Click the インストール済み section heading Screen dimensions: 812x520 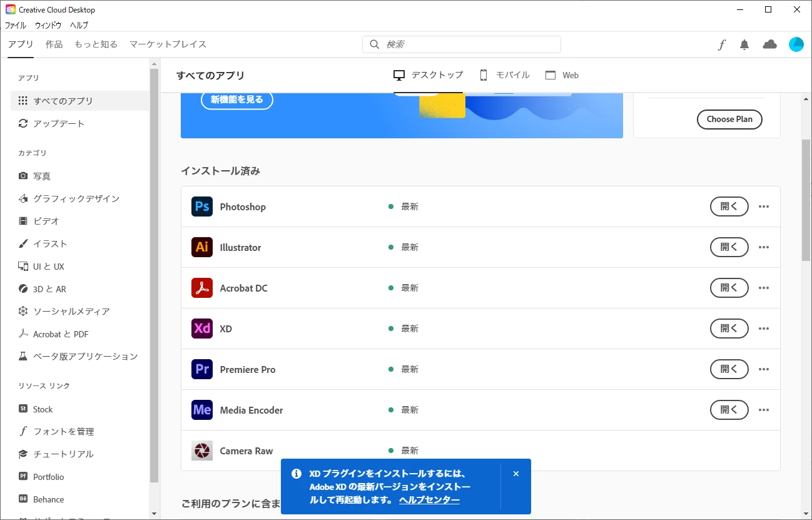220,171
